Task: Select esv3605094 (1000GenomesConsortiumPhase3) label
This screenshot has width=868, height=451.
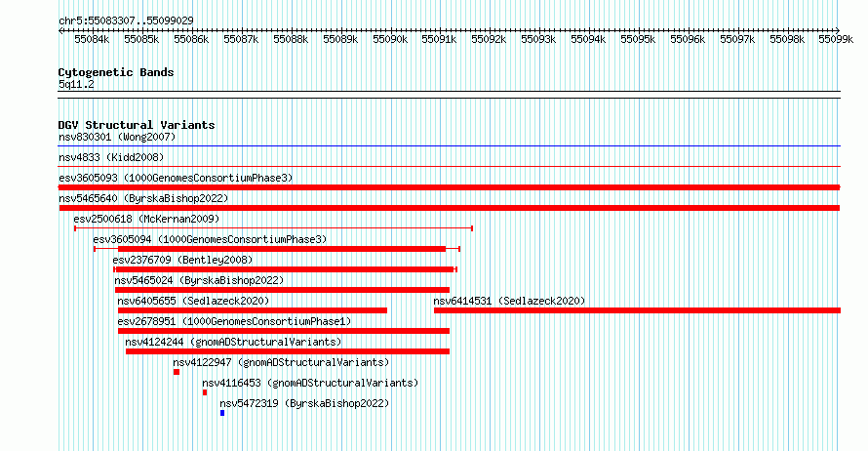Action: (210, 239)
